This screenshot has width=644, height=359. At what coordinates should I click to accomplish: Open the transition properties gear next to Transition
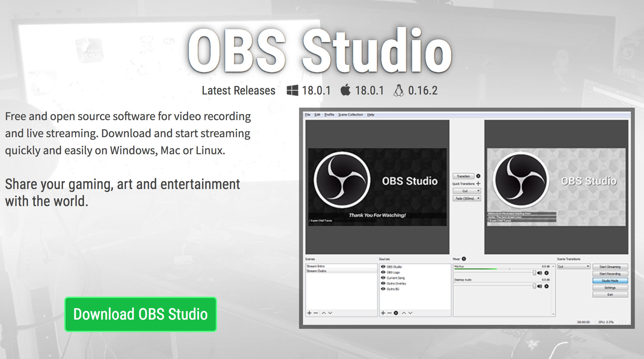coord(478,176)
